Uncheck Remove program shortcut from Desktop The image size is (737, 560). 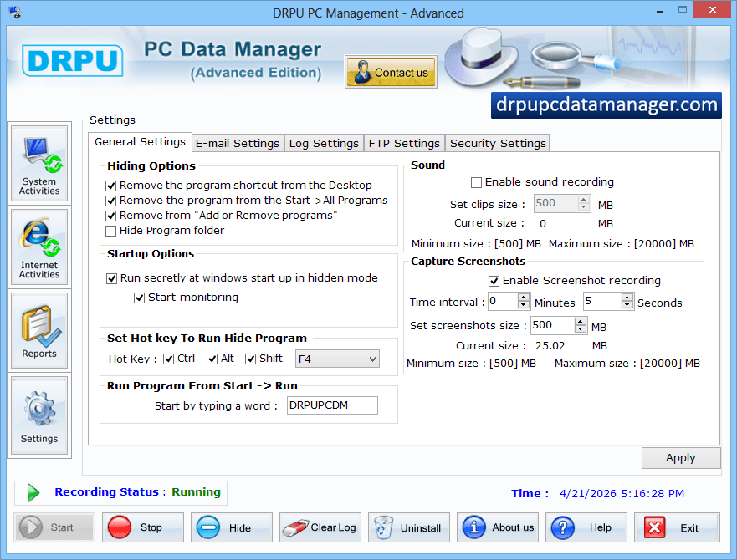(x=111, y=186)
